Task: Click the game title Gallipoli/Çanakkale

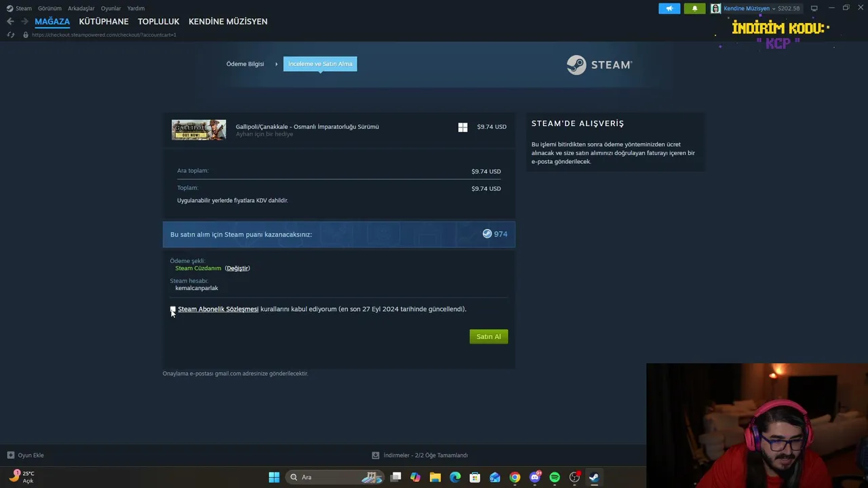Action: click(307, 127)
